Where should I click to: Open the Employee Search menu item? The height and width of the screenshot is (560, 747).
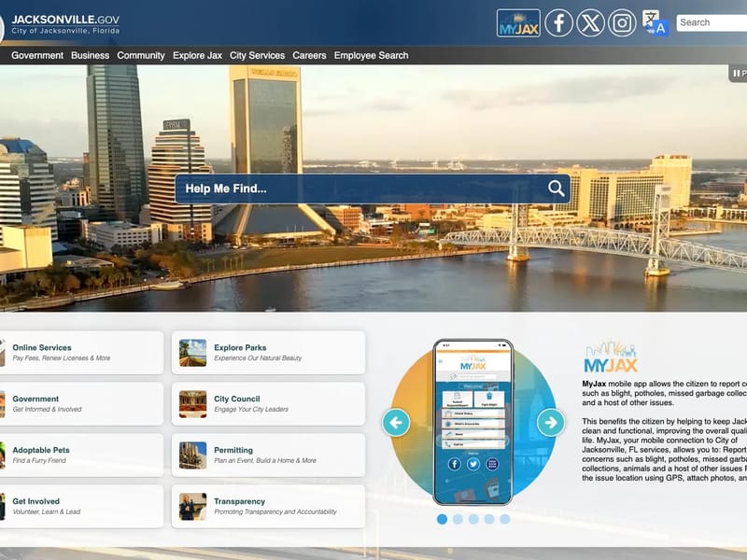point(371,55)
